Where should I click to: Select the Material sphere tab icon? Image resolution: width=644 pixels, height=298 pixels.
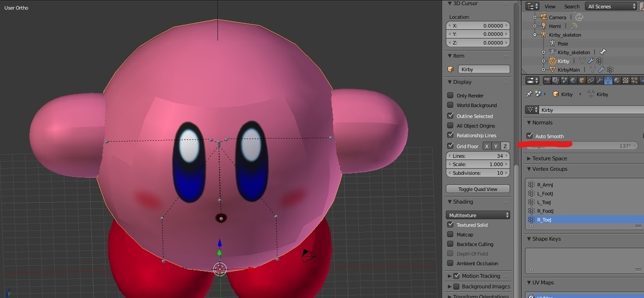pos(617,80)
